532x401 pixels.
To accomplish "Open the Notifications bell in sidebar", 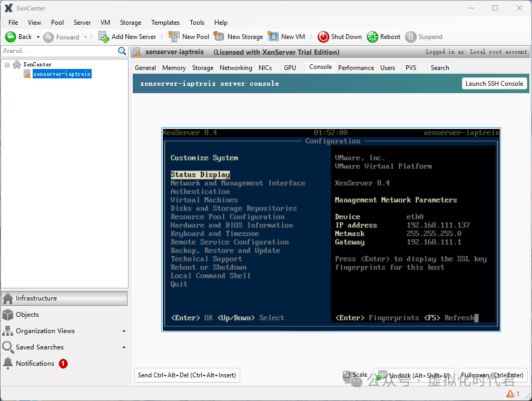I will [8, 364].
